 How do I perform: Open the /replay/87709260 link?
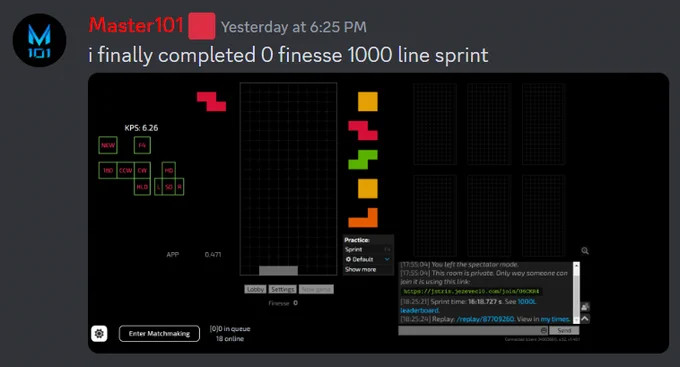[485, 319]
